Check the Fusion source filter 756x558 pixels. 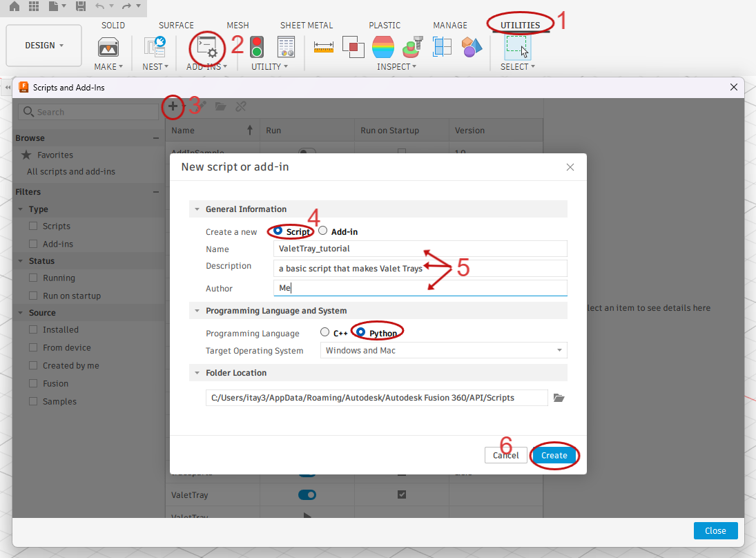pyautogui.click(x=33, y=383)
